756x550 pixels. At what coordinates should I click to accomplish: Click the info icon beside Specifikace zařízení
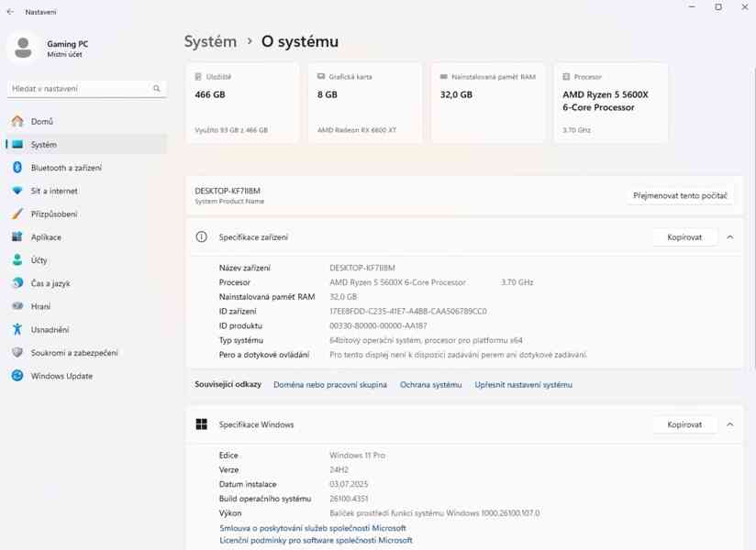pyautogui.click(x=202, y=236)
